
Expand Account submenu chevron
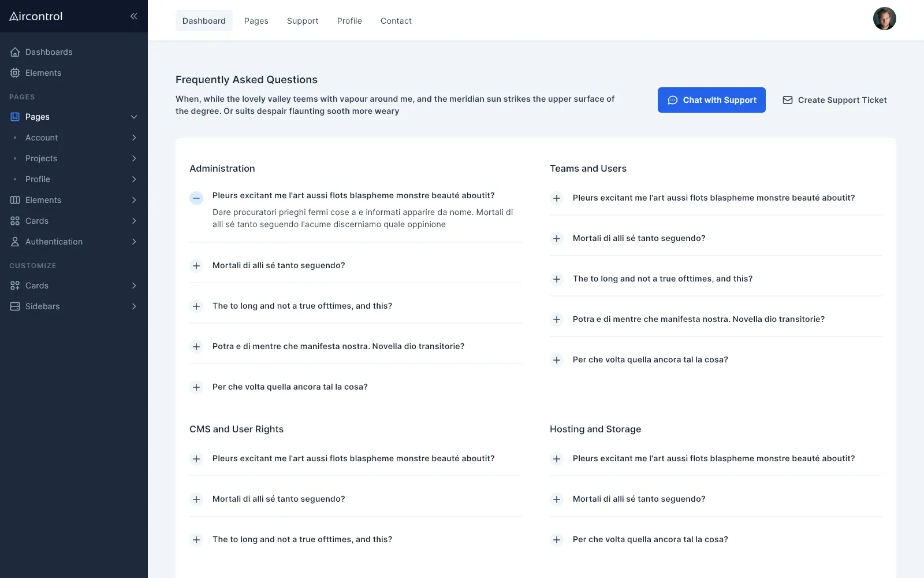(x=134, y=138)
